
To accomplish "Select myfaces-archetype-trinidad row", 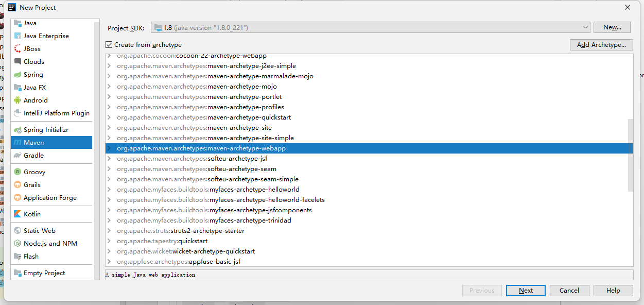I will tap(369, 221).
